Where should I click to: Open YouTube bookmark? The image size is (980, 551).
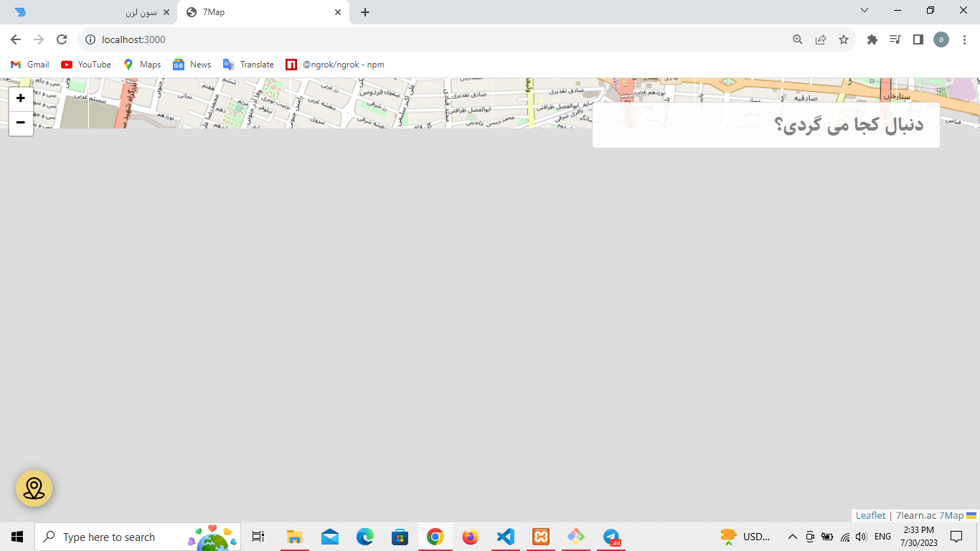86,65
